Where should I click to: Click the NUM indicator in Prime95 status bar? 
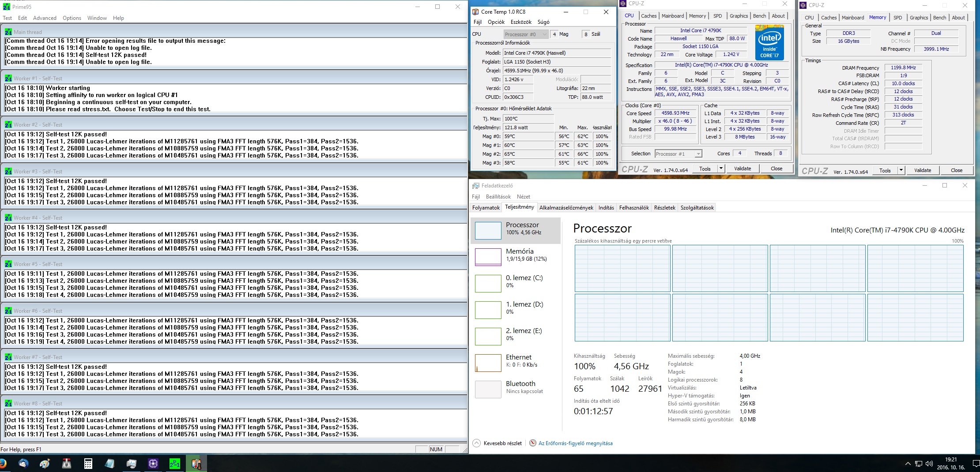[x=436, y=449]
